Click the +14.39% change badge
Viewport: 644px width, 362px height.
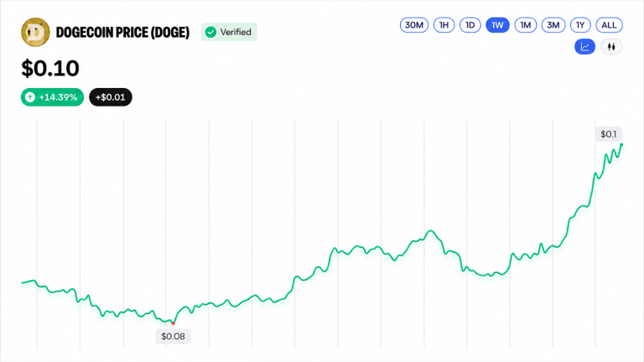tap(52, 97)
